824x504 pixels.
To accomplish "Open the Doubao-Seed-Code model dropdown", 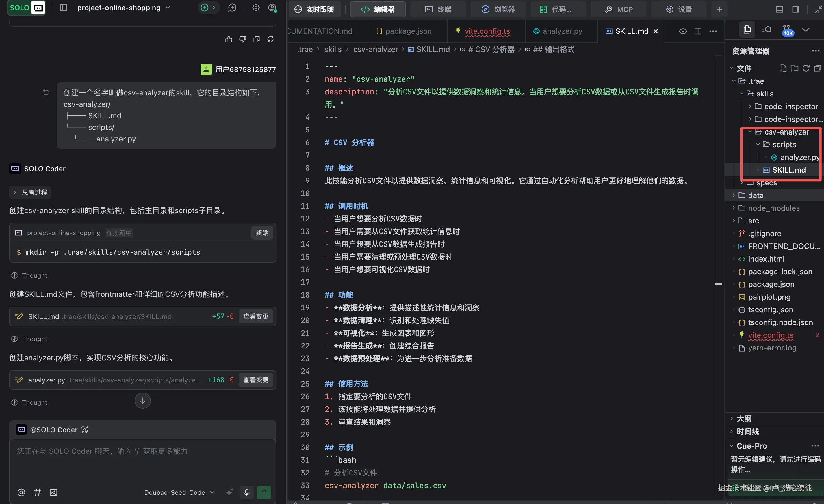I will (x=179, y=492).
